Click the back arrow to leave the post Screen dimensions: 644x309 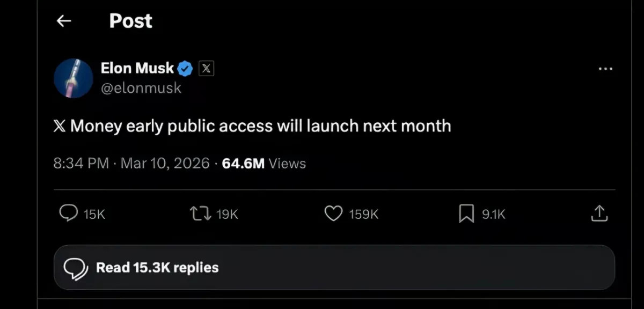tap(63, 20)
